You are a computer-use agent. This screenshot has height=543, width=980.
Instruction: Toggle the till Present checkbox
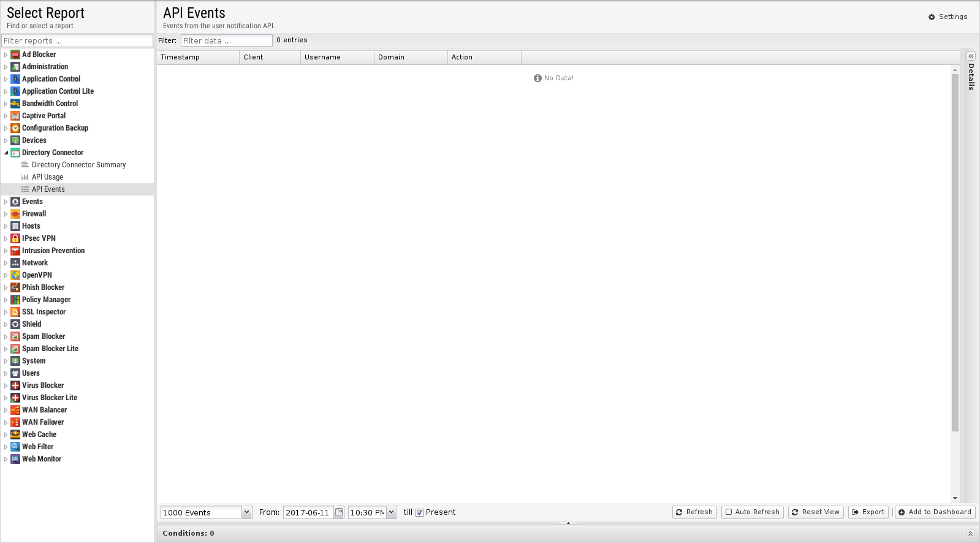tap(420, 513)
